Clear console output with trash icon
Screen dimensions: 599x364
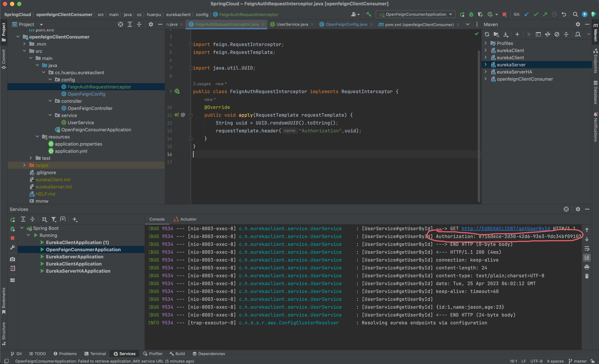click(x=587, y=276)
